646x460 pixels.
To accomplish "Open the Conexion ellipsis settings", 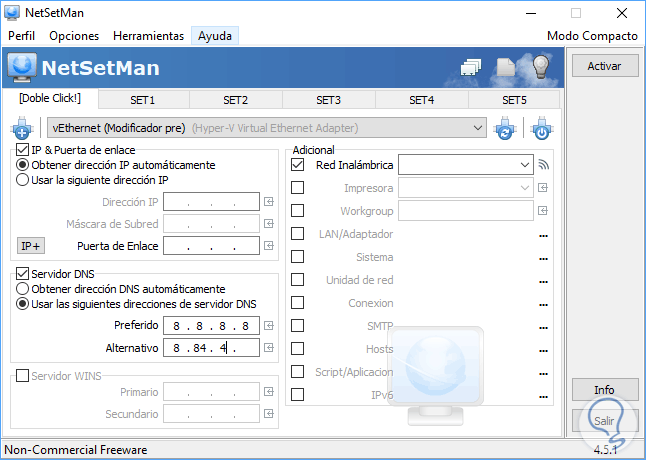I will tap(543, 305).
